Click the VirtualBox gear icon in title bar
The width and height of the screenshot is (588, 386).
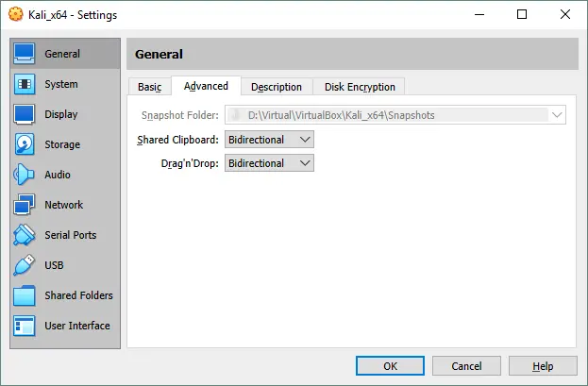[15, 15]
